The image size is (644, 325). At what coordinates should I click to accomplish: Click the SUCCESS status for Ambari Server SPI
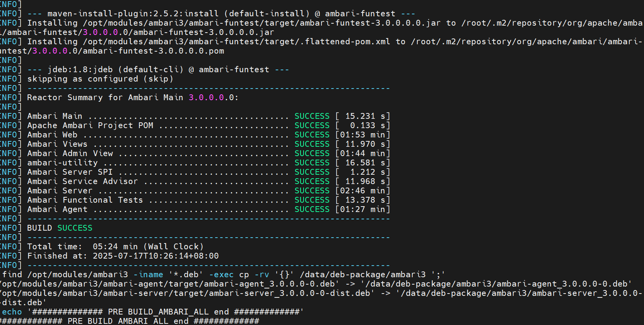pos(312,172)
